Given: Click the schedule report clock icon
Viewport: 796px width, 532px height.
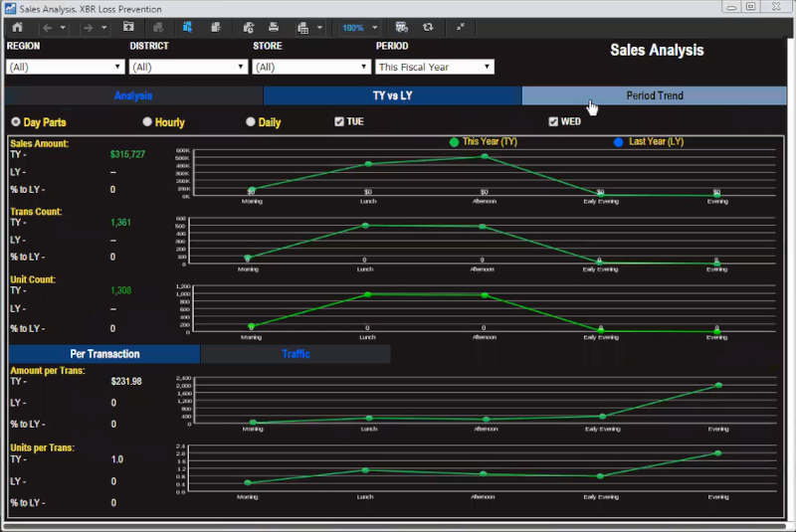Looking at the screenshot, I should [x=248, y=28].
